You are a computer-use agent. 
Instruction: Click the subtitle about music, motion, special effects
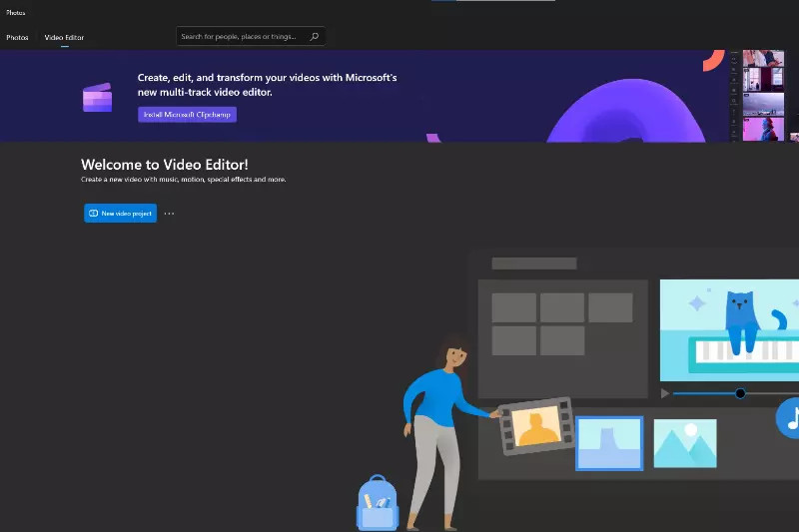pyautogui.click(x=184, y=180)
